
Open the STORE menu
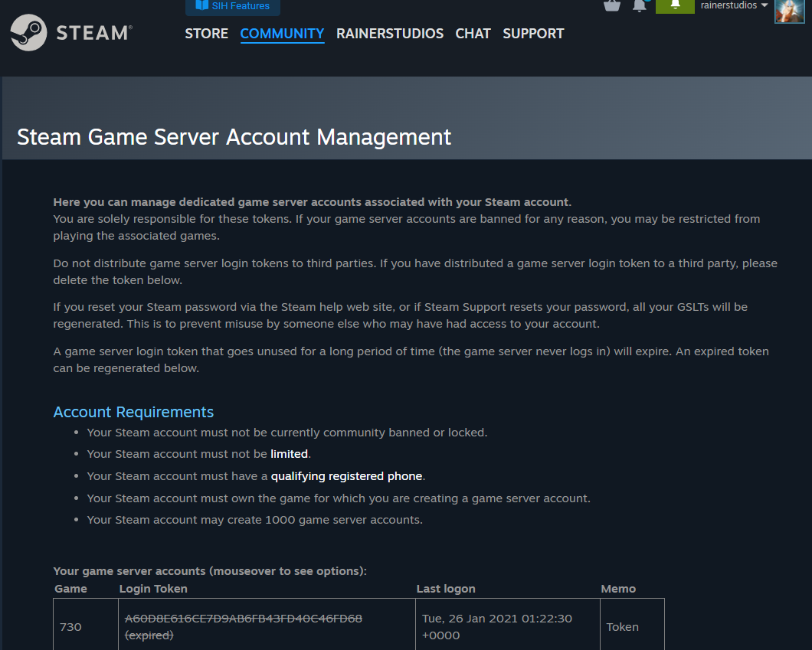click(x=206, y=34)
